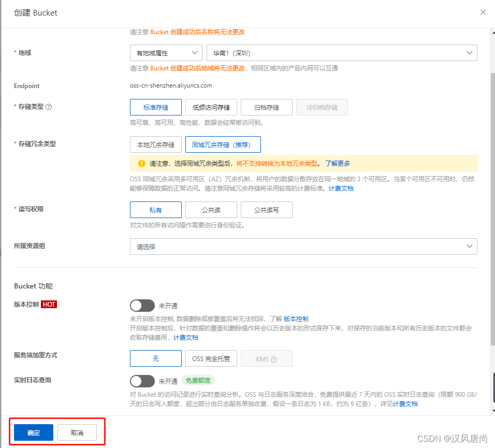Click the 免费额度 green badge
The width and height of the screenshot is (495, 448).
[197, 381]
